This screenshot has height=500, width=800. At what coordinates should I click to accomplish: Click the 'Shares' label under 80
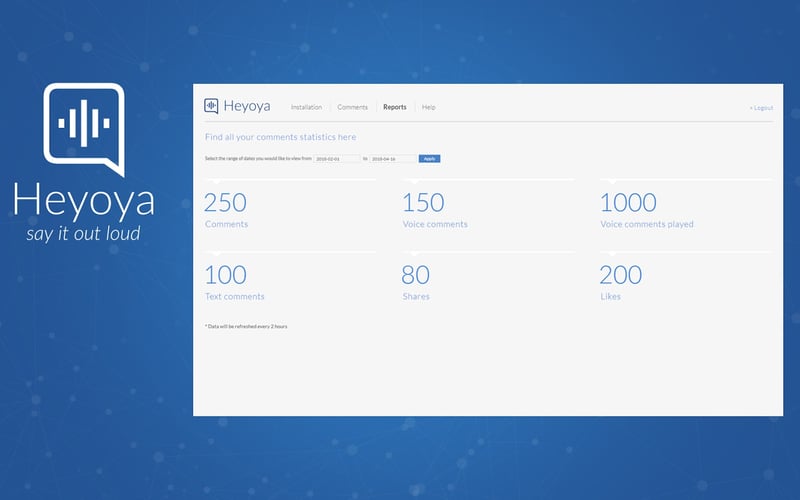pyautogui.click(x=416, y=296)
